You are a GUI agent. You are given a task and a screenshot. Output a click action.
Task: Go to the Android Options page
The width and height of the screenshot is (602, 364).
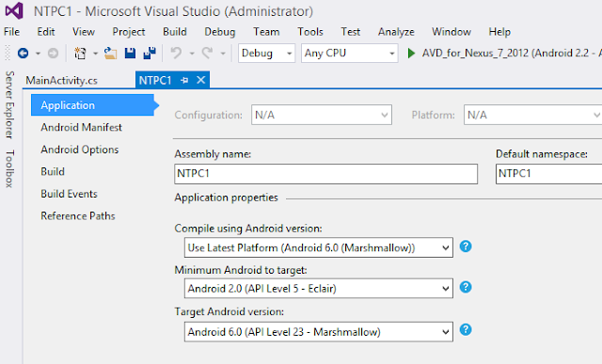tap(80, 150)
